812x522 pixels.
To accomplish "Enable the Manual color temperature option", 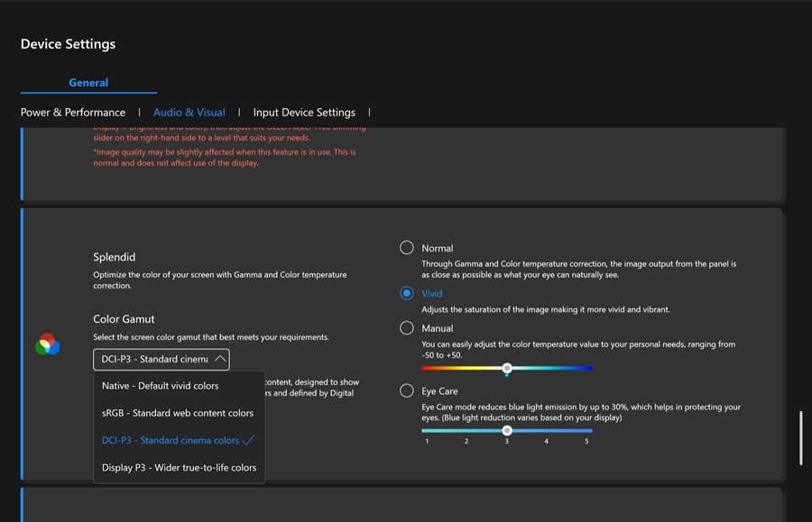I will coord(407,328).
